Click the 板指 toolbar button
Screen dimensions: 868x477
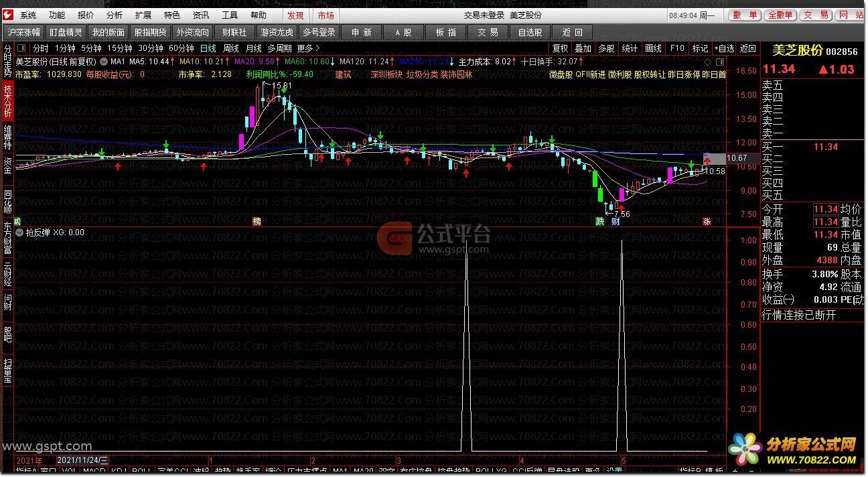click(x=445, y=31)
